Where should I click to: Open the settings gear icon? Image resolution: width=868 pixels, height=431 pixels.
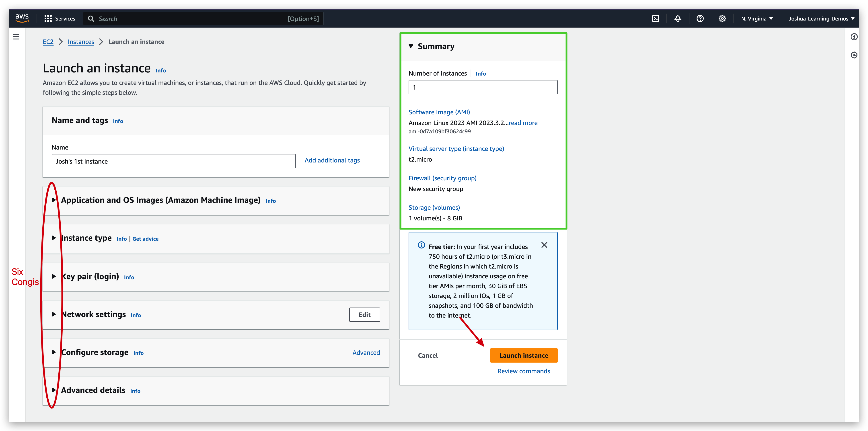(722, 18)
